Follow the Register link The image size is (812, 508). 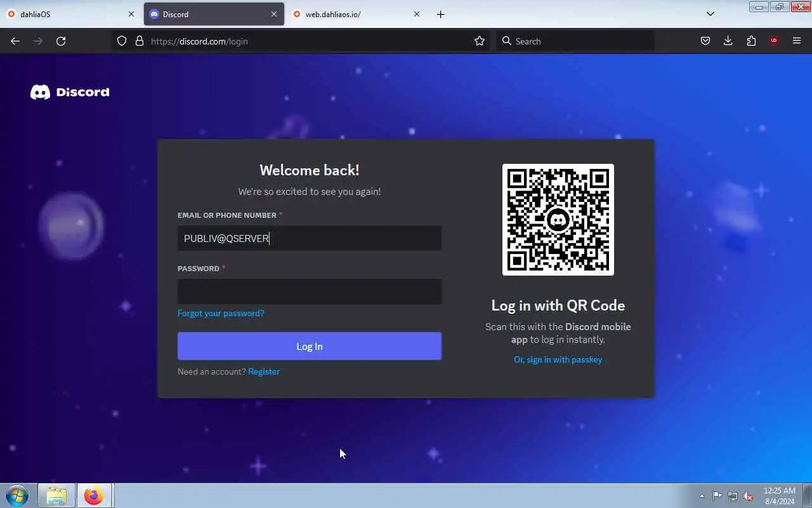pos(264,371)
